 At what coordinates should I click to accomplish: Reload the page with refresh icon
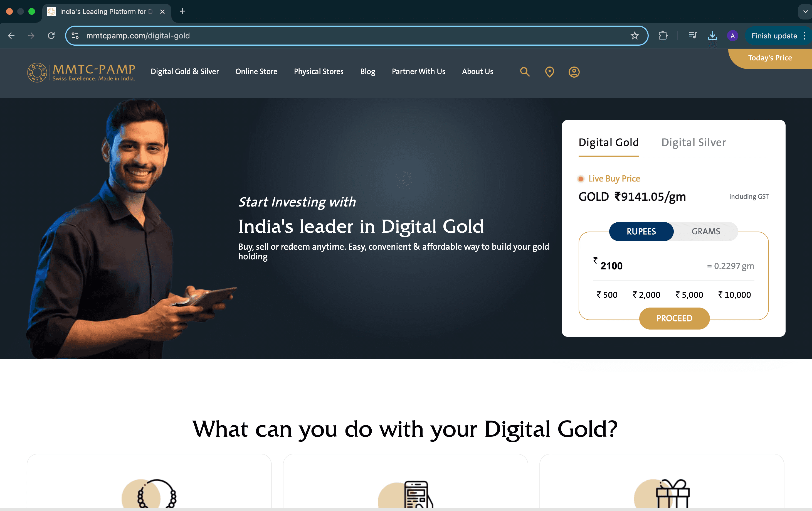pos(51,35)
